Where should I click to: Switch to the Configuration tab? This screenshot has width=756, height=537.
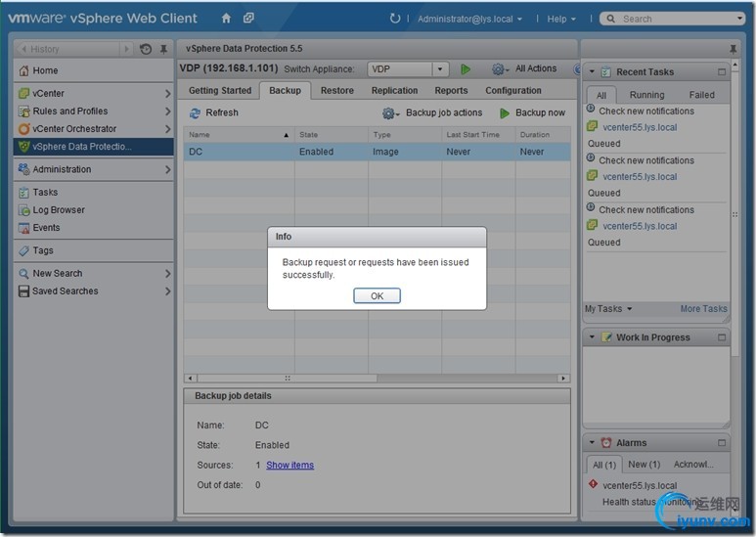tap(513, 90)
